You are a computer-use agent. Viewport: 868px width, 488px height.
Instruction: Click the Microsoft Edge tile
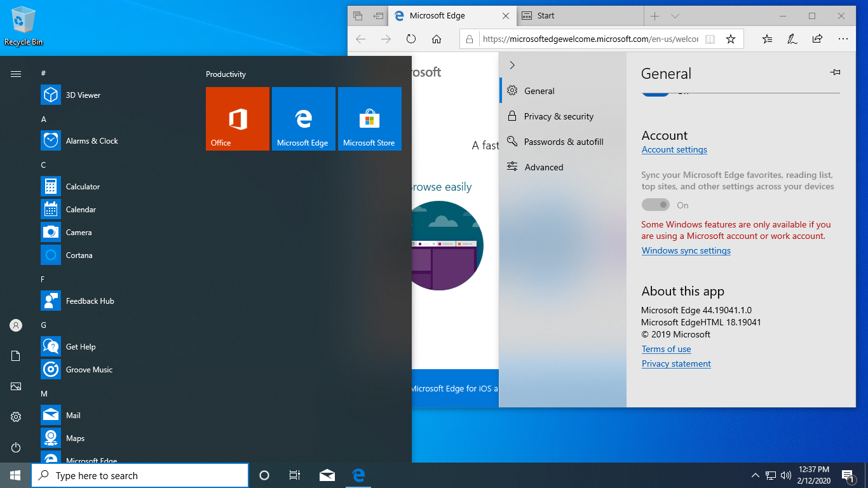[304, 119]
